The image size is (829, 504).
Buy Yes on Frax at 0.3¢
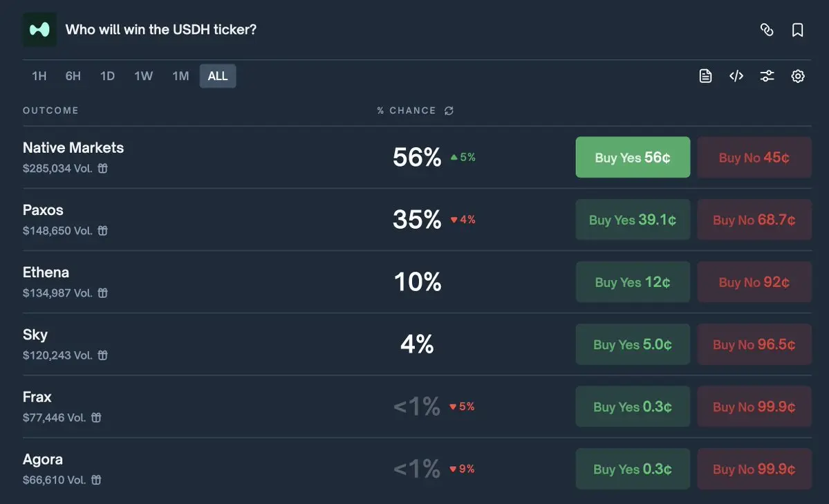point(633,407)
